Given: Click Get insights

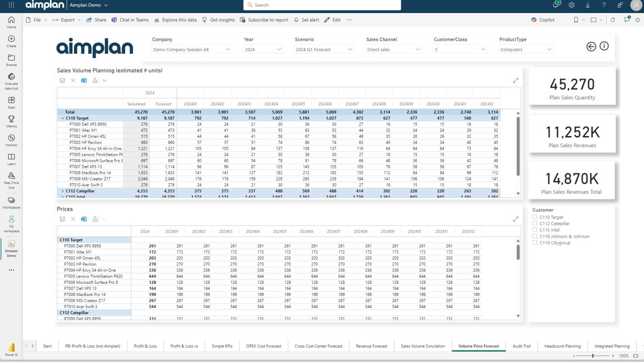Looking at the screenshot, I should [218, 20].
